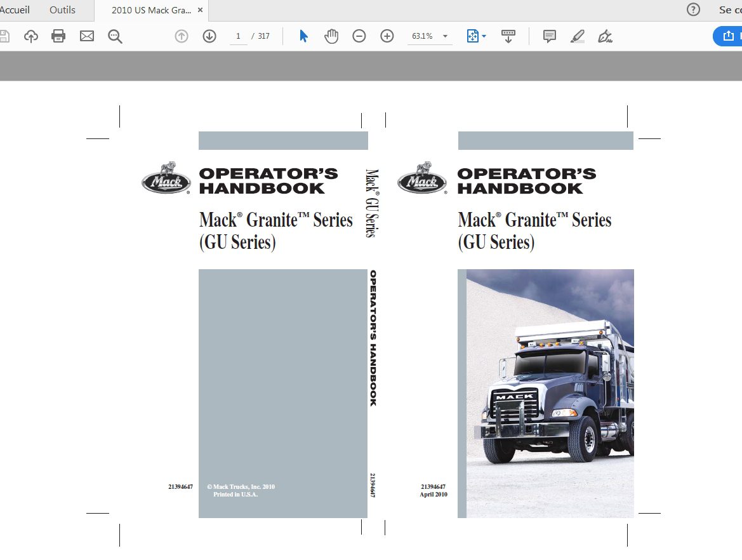Switch to the Outils tab
The image size is (742, 560).
(62, 10)
